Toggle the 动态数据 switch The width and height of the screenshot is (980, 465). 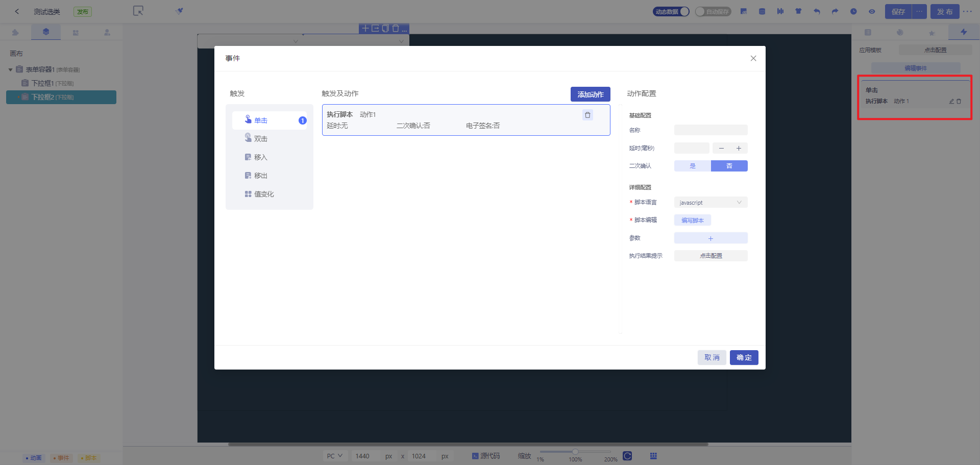pos(671,11)
